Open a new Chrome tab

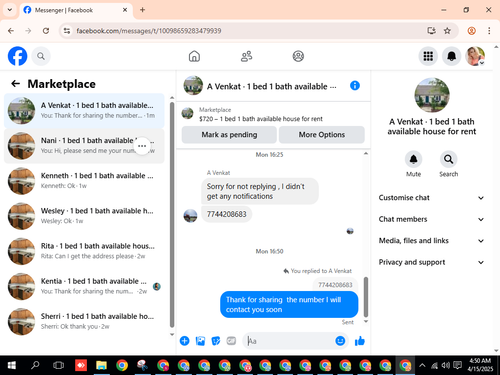click(x=142, y=10)
